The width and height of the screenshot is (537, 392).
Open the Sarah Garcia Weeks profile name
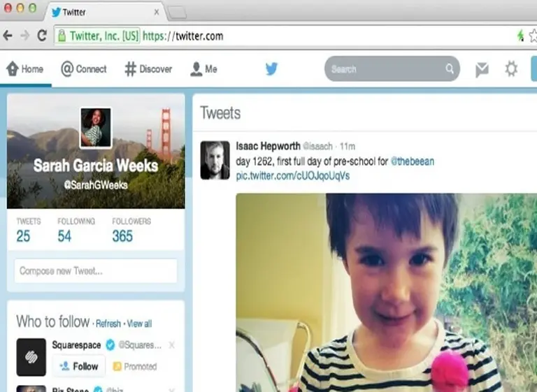pyautogui.click(x=96, y=166)
